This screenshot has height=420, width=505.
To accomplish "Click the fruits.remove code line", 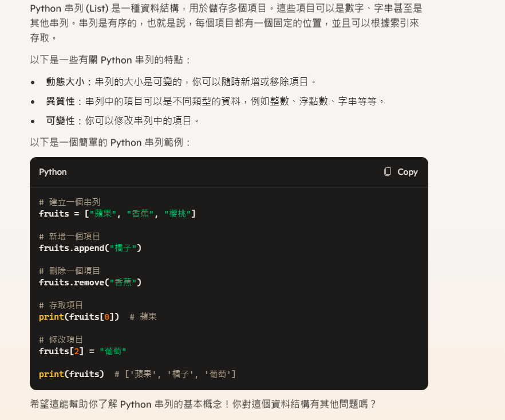I will coord(90,282).
